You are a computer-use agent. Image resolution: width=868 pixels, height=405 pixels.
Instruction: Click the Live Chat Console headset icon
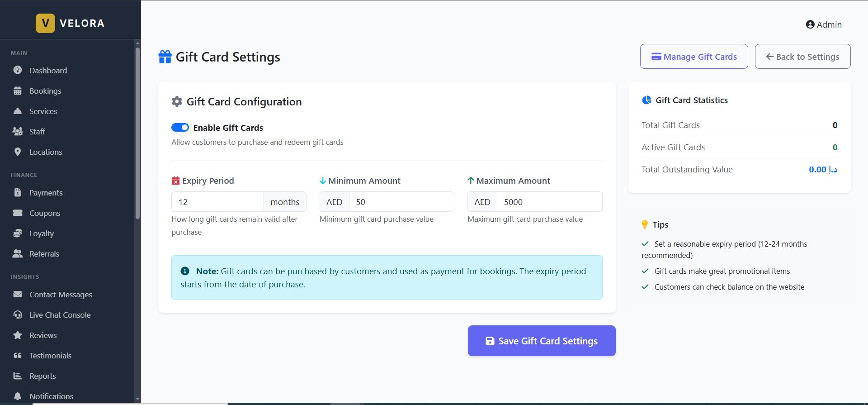[18, 315]
